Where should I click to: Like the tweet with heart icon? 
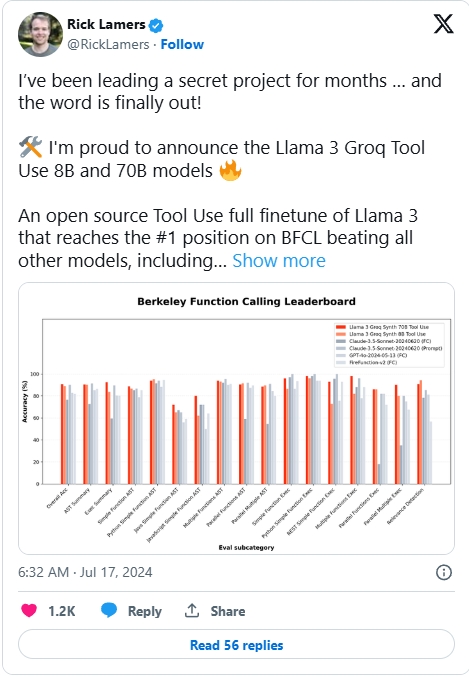tap(29, 611)
